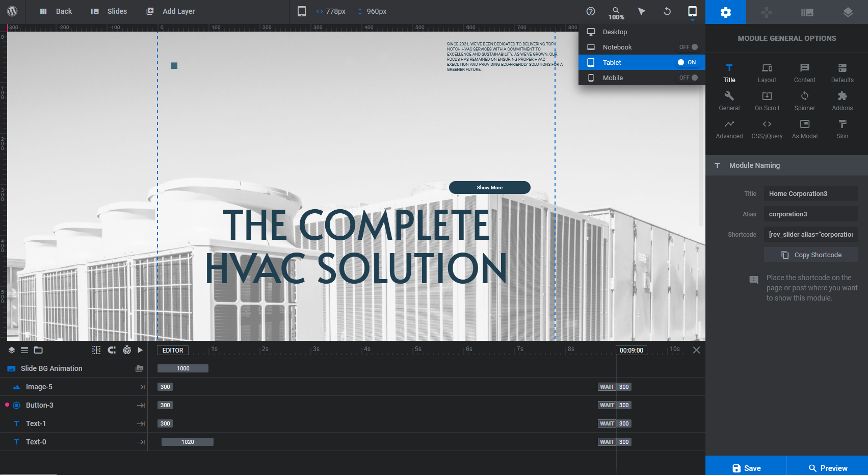
Task: Open the WordPress logo menu
Action: 13,11
